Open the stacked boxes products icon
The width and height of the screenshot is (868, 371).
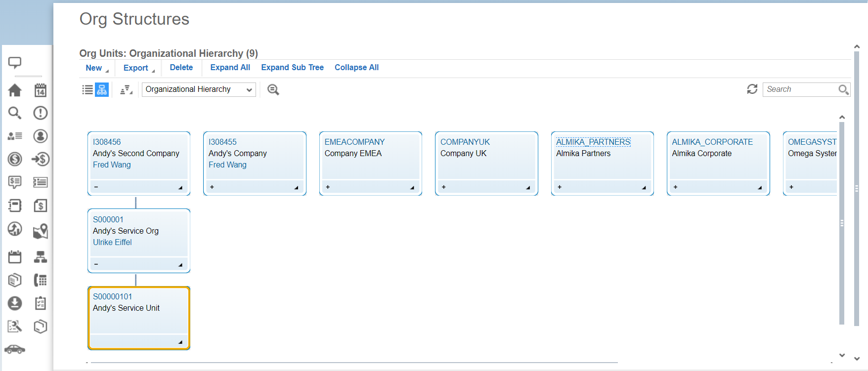[15, 280]
